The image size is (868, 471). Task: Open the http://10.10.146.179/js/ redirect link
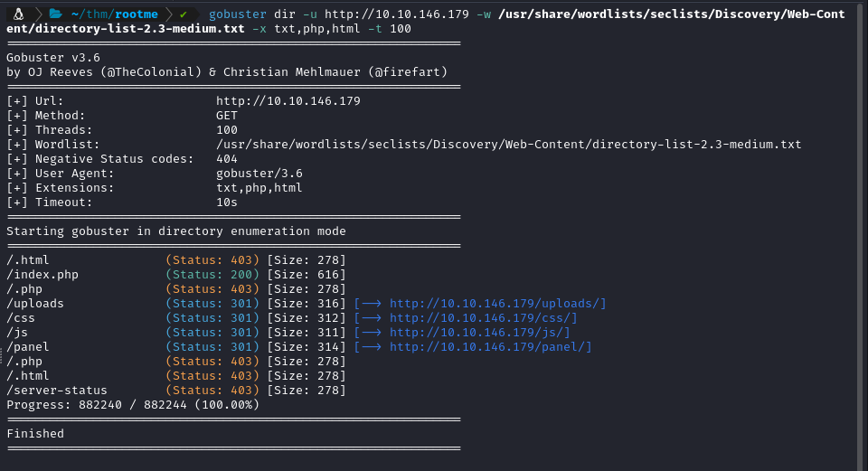tap(480, 333)
